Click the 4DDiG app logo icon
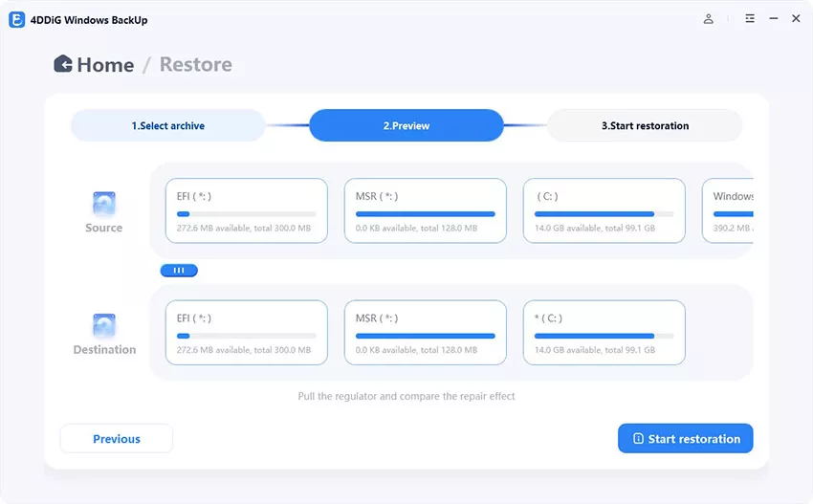 (x=16, y=20)
